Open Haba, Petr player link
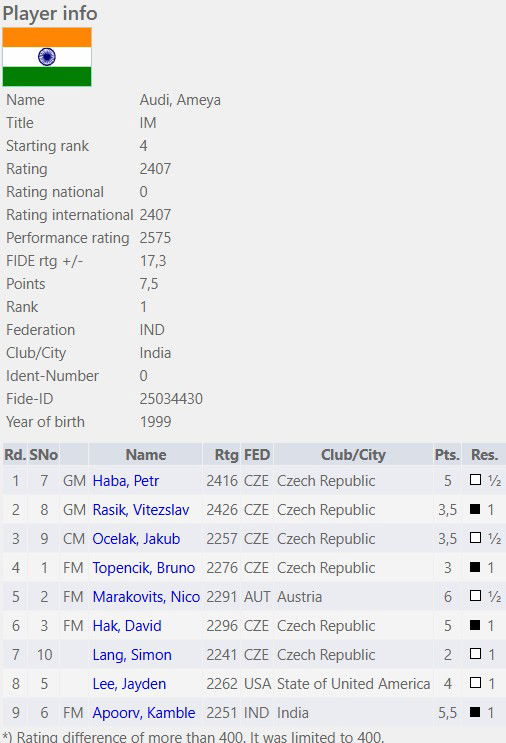This screenshot has width=506, height=743. 126,481
